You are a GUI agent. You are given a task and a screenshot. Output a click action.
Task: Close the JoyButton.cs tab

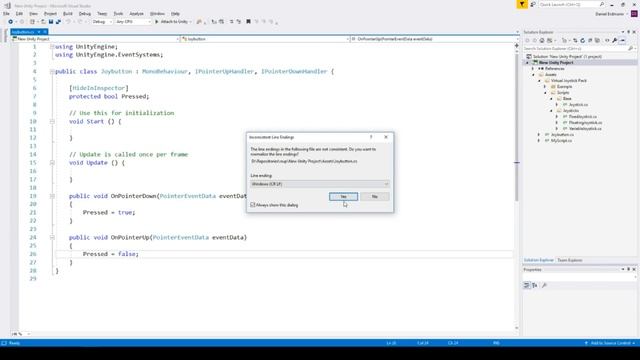point(45,32)
